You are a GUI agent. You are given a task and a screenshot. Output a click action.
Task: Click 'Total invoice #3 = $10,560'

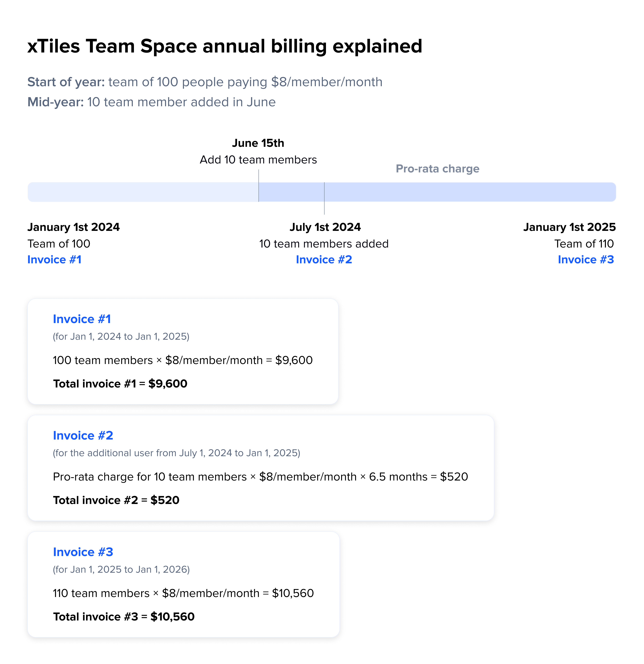pyautogui.click(x=124, y=617)
